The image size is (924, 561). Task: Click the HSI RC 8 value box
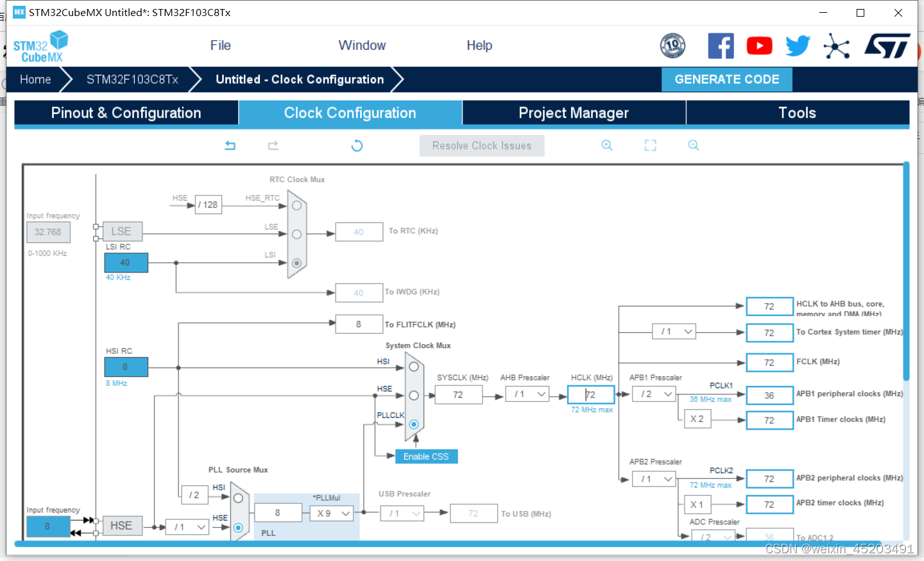[x=126, y=367]
